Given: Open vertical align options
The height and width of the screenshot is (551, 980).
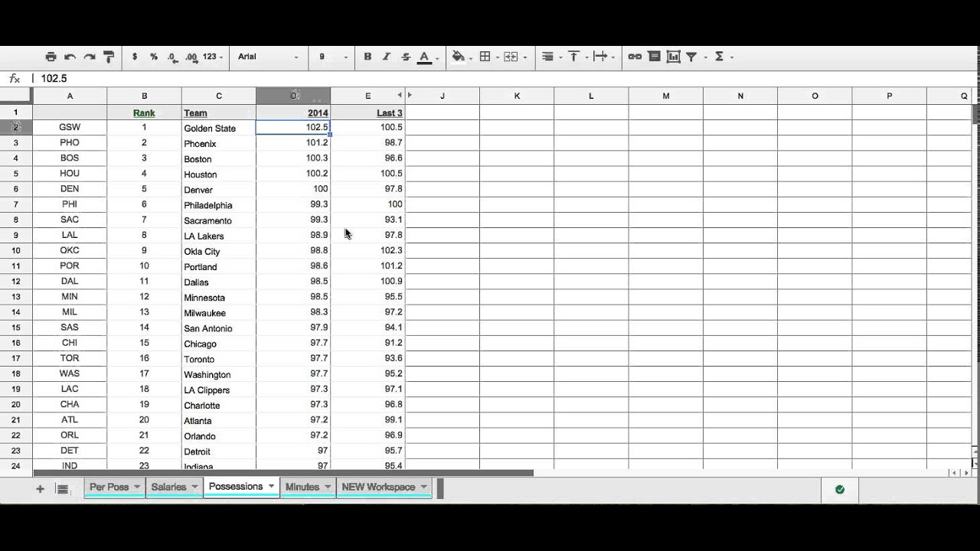Looking at the screenshot, I should [x=573, y=57].
